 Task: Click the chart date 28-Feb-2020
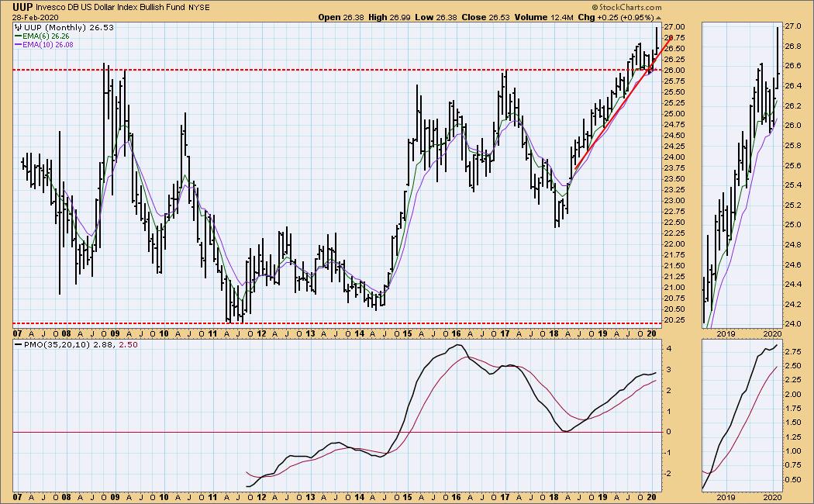[36, 17]
